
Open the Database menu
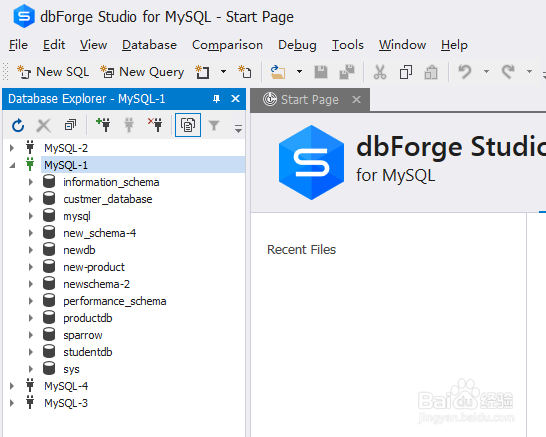149,45
